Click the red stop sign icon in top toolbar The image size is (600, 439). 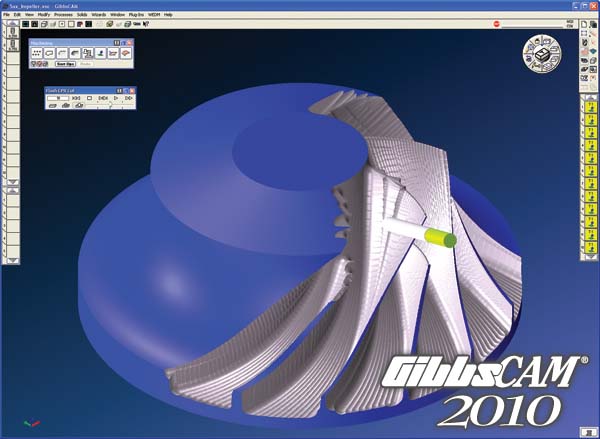pyautogui.click(x=497, y=24)
